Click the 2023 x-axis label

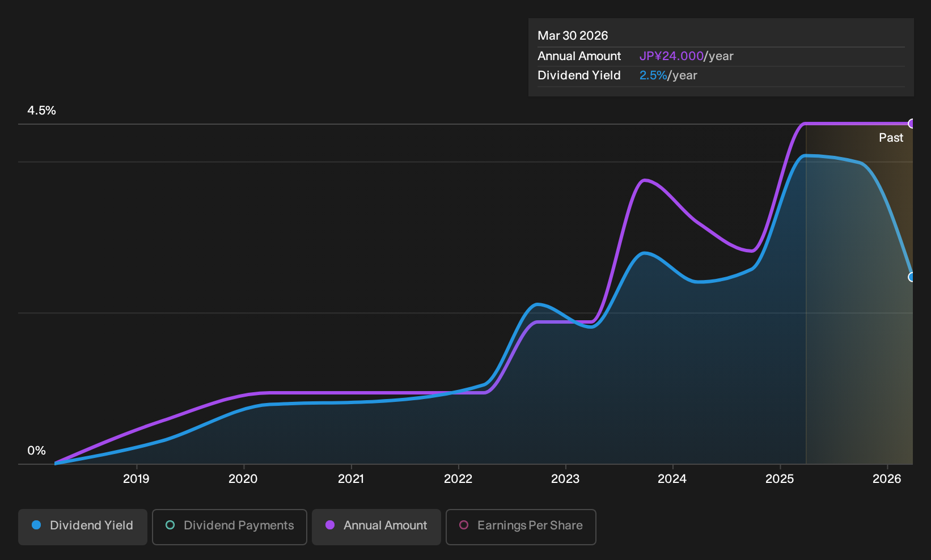point(565,479)
